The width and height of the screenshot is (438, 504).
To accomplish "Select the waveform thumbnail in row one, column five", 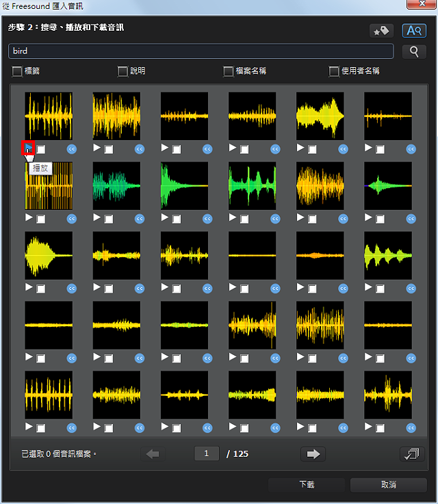I will pos(320,116).
